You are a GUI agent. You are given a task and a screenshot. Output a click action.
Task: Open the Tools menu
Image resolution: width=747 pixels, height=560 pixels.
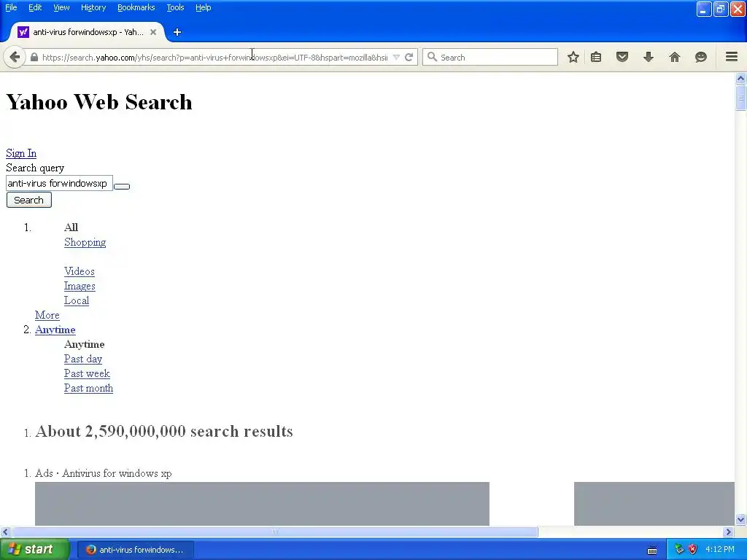pos(175,7)
